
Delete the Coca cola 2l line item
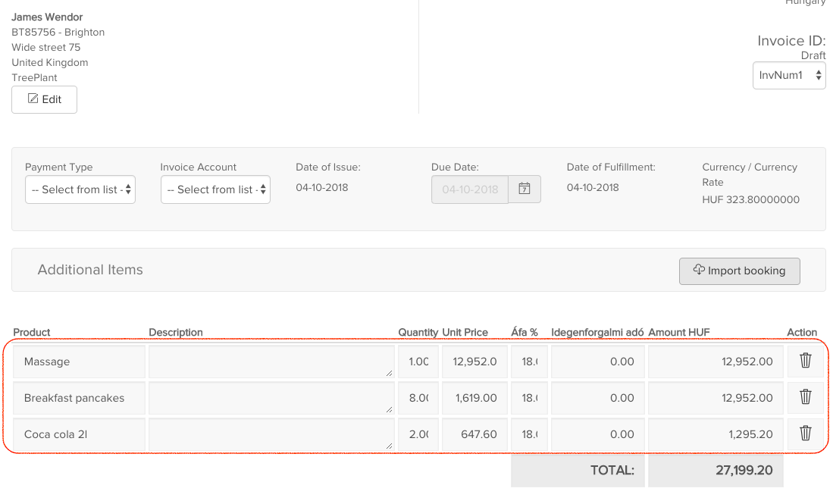(805, 434)
